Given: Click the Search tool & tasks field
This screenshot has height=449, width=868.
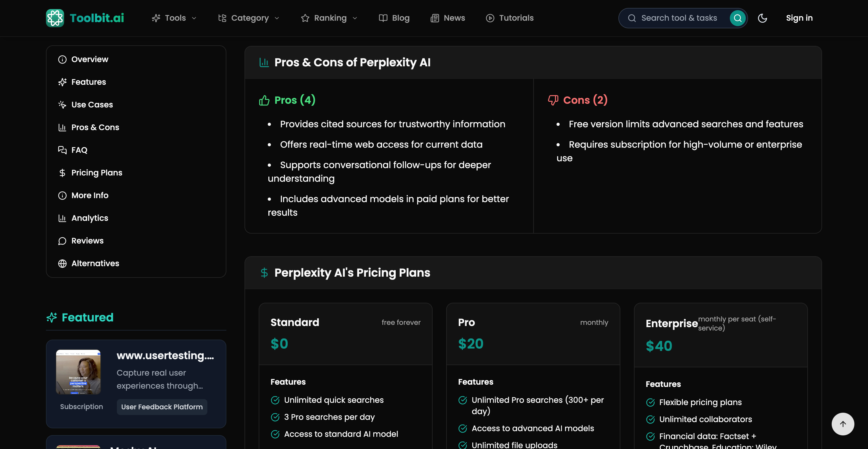Looking at the screenshot, I should pyautogui.click(x=679, y=18).
